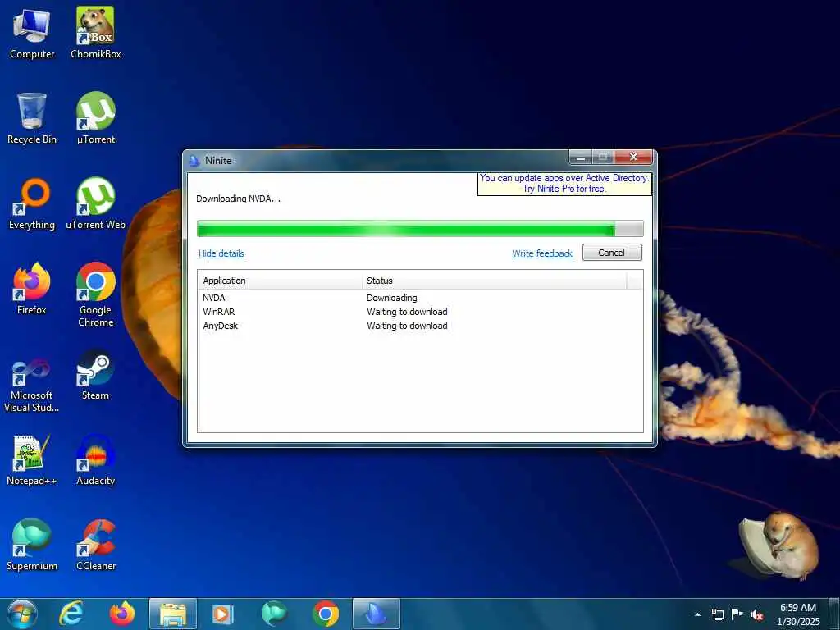Open Windows Explorer from the taskbar
This screenshot has width=840, height=630.
click(172, 614)
